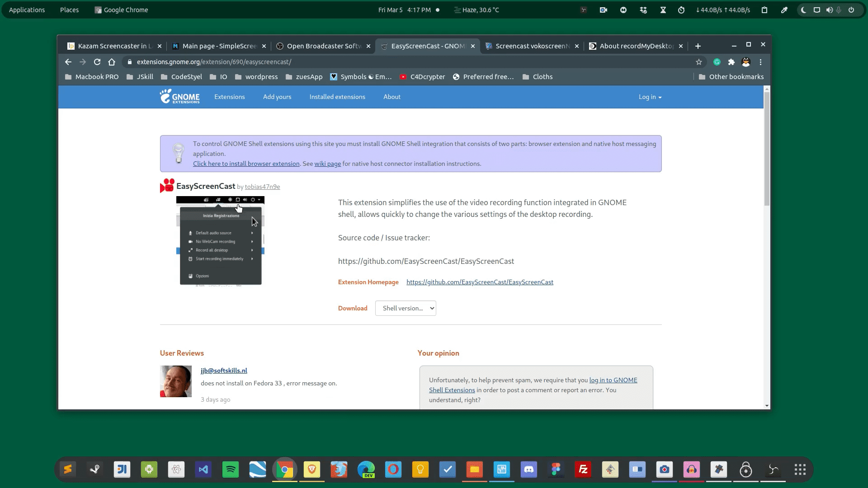Click the camera/screenshot taskbar icon
The image size is (868, 488).
[x=664, y=470]
